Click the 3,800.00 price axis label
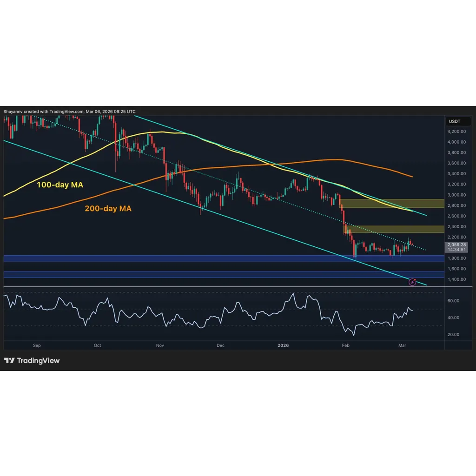Image resolution: width=476 pixels, height=476 pixels. click(456, 152)
